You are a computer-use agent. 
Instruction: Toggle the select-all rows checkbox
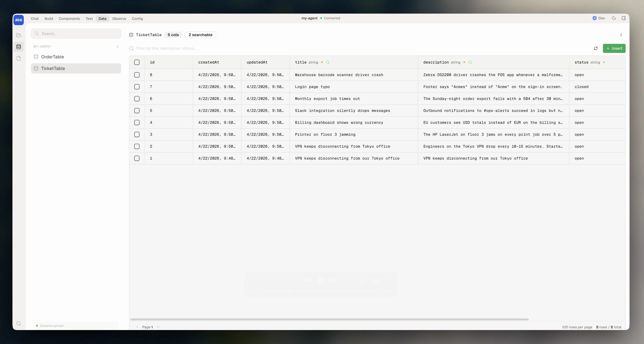click(137, 62)
